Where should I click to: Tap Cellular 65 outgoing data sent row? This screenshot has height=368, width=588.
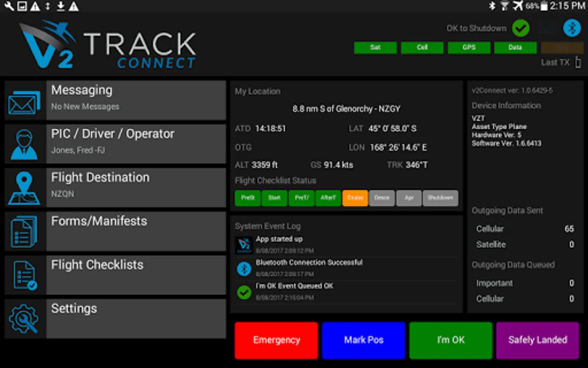tap(525, 229)
